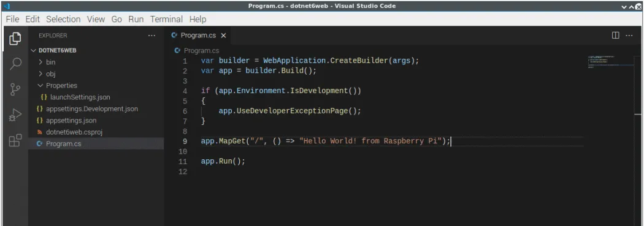
Task: Split the editor to the right
Action: [615, 36]
